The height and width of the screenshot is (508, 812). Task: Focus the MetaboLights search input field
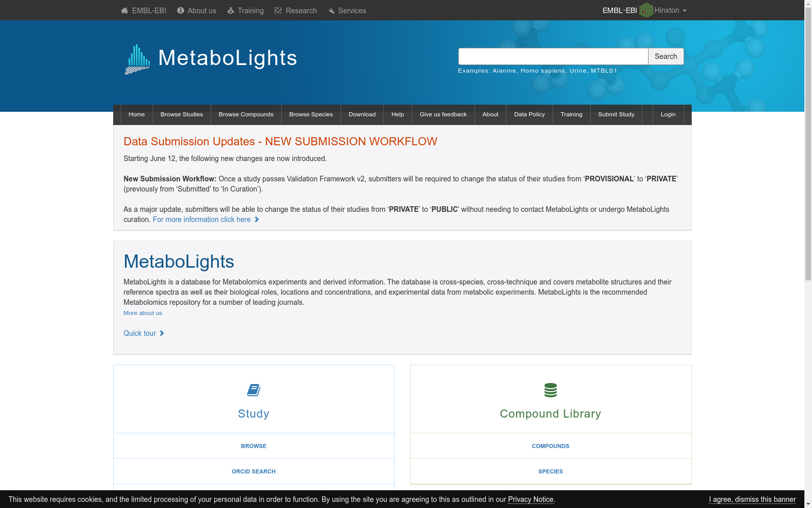(553, 56)
